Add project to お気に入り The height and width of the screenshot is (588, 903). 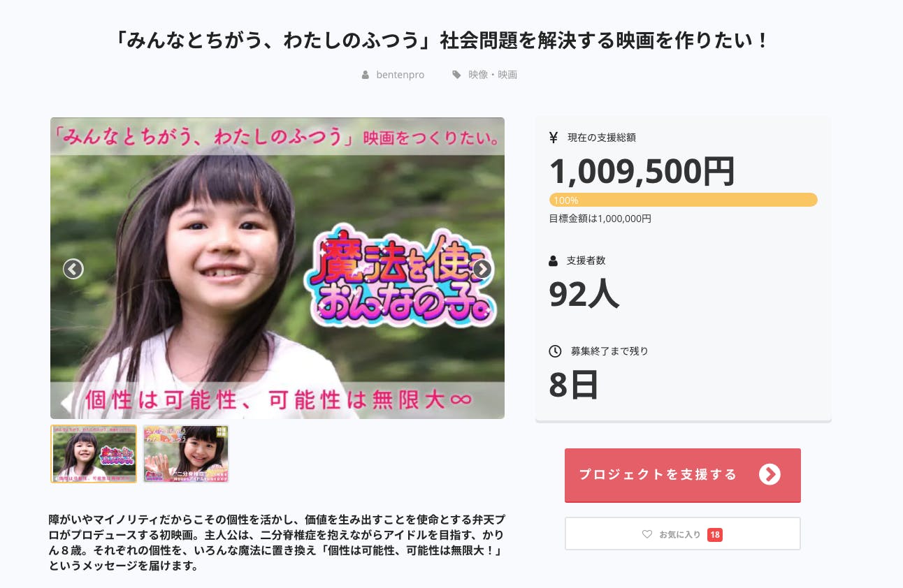click(x=683, y=534)
